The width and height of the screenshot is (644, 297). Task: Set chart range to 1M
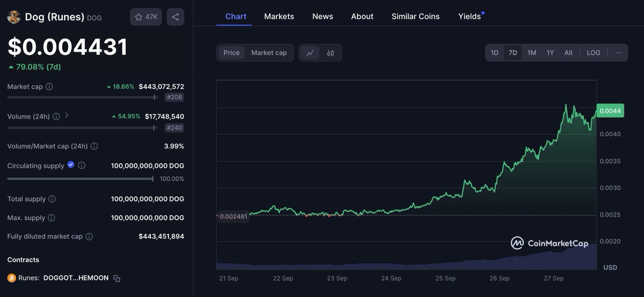coord(532,53)
